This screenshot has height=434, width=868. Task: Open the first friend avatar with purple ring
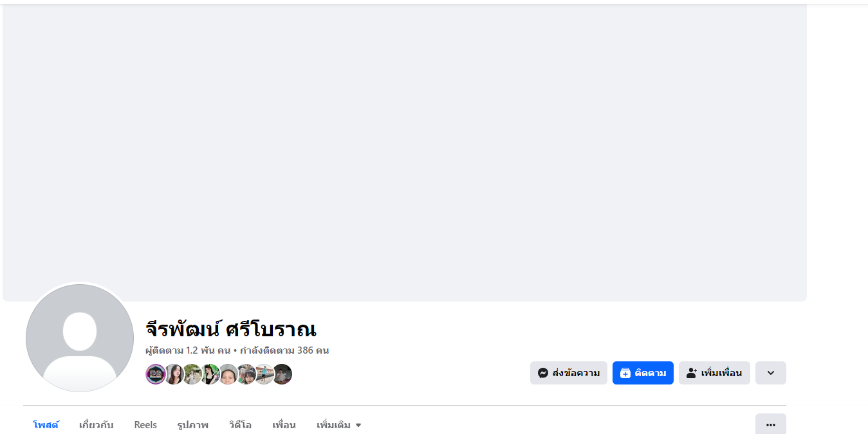156,374
